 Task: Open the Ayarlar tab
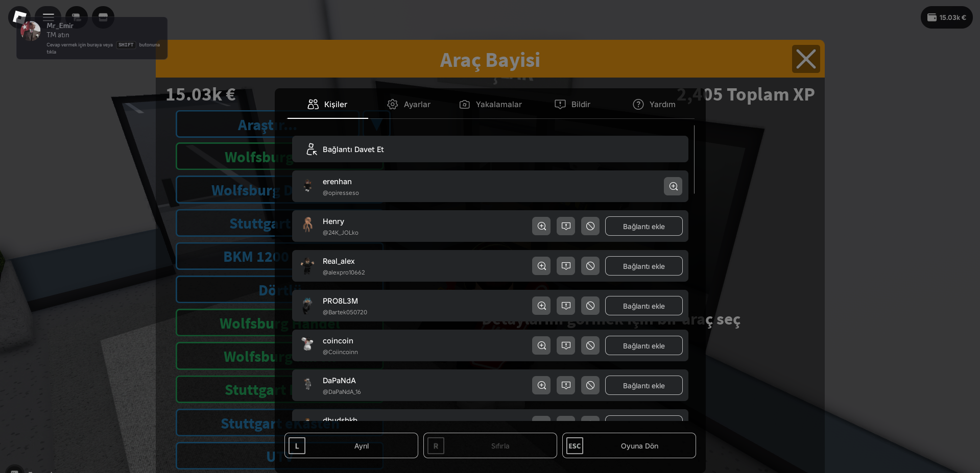(x=409, y=104)
